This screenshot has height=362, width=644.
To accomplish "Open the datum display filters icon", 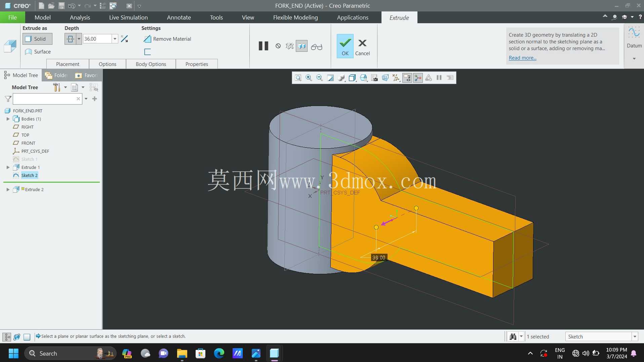I will (396, 78).
